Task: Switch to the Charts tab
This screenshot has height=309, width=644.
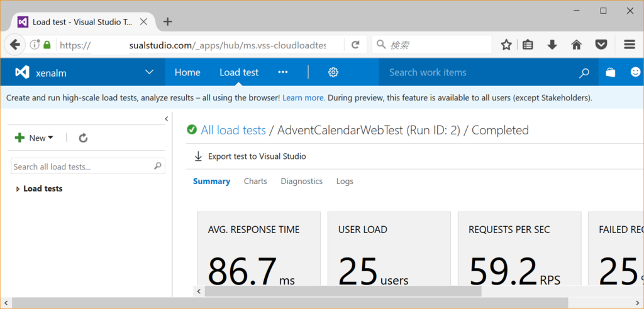Action: (x=255, y=181)
